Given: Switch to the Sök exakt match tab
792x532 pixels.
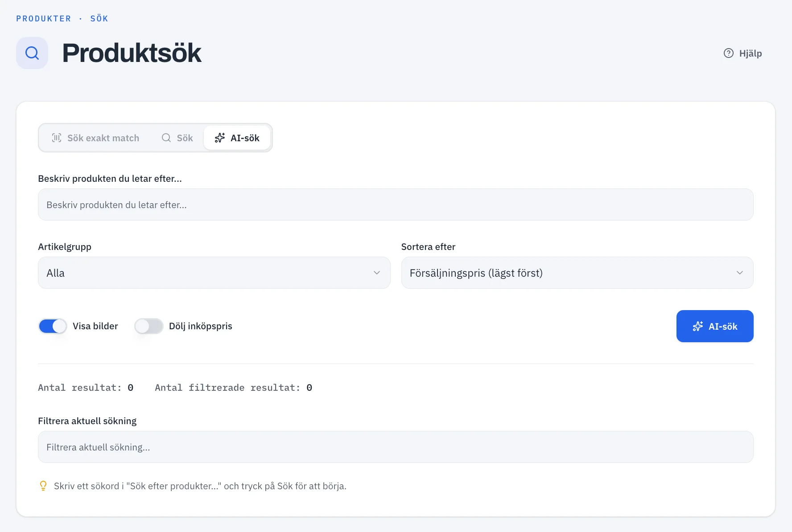Looking at the screenshot, I should click(x=95, y=138).
